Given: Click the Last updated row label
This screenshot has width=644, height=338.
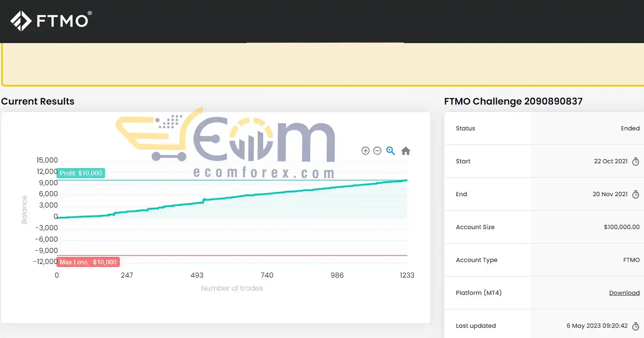Looking at the screenshot, I should (476, 326).
